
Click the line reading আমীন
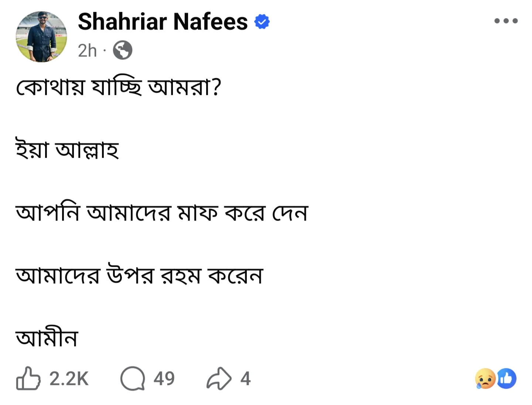coord(47,337)
